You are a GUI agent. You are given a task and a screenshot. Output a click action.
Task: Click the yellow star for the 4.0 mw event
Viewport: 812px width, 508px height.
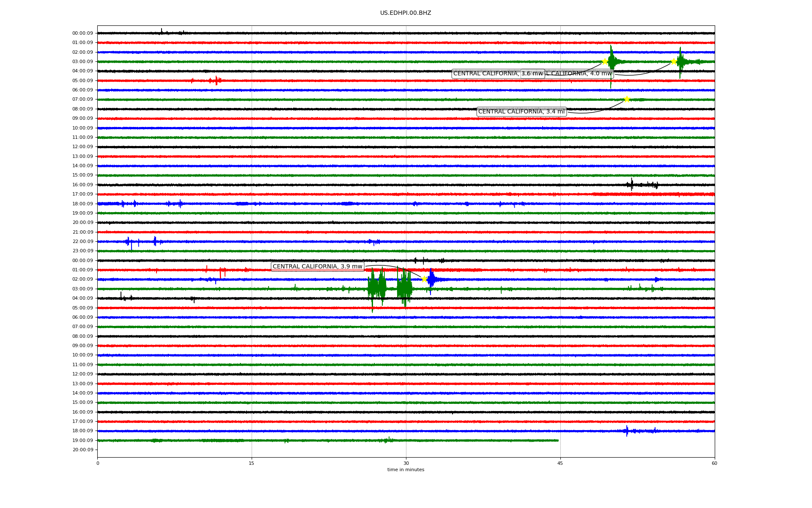674,61
